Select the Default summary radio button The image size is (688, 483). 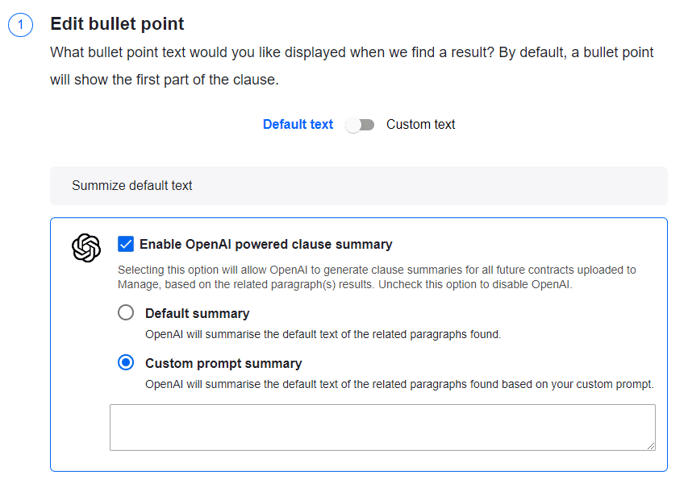(126, 313)
